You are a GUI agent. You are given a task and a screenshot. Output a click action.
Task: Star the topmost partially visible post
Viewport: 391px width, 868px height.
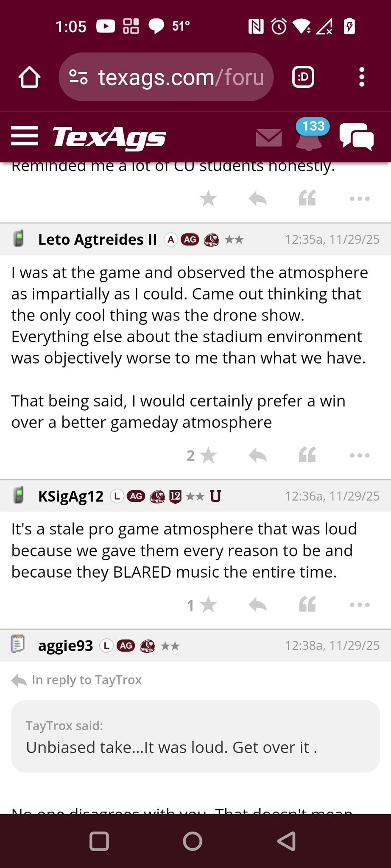pos(208,198)
